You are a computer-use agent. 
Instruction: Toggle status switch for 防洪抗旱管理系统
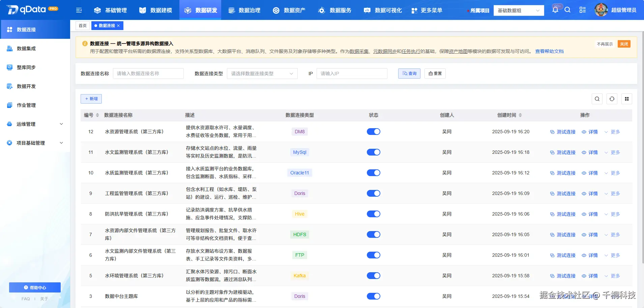[374, 214]
